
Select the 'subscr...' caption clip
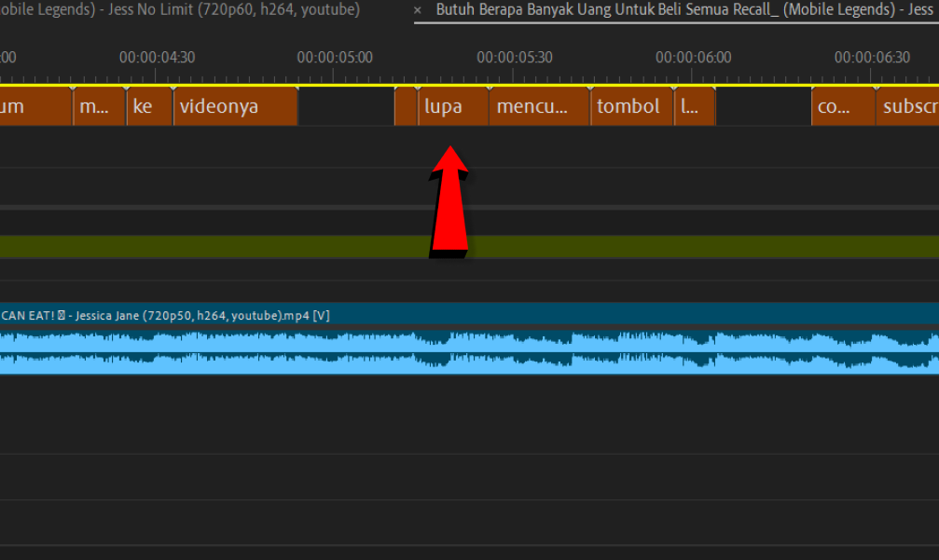click(x=906, y=106)
